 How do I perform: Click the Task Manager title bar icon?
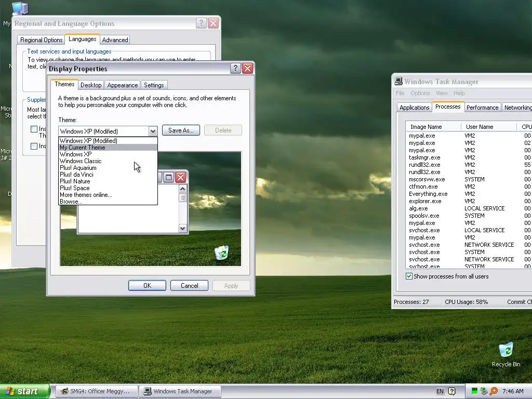pyautogui.click(x=398, y=81)
